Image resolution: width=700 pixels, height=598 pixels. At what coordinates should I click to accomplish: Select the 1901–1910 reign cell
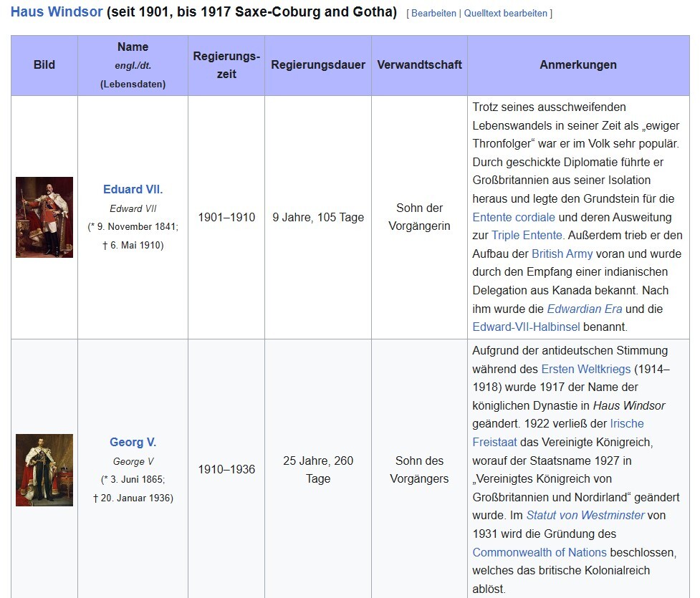coord(226,217)
